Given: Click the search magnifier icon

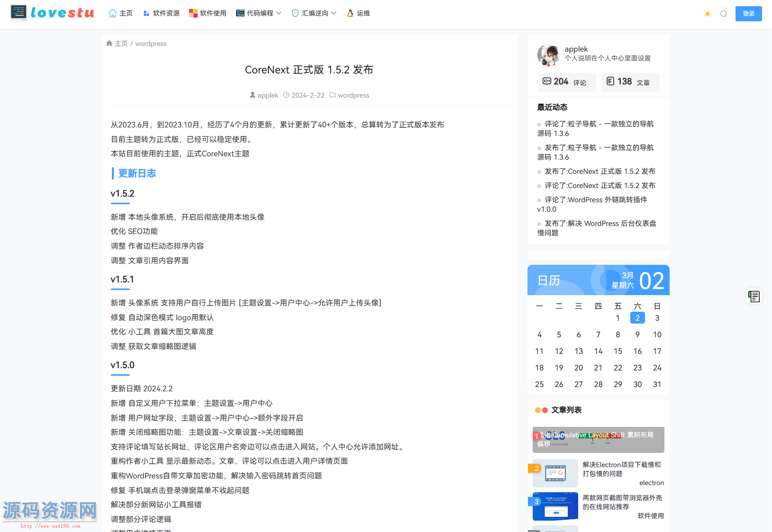Looking at the screenshot, I should (724, 14).
